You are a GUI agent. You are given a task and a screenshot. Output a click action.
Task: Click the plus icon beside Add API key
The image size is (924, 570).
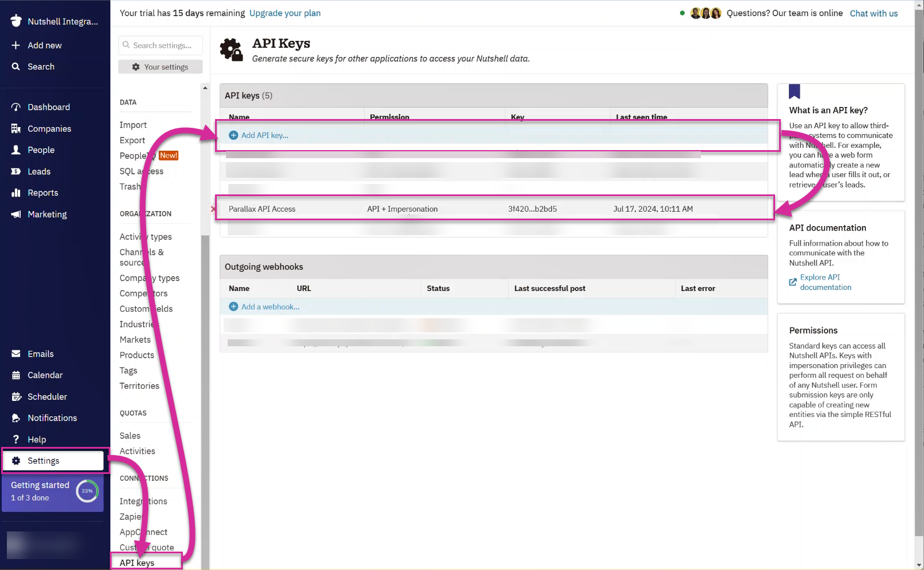click(233, 135)
